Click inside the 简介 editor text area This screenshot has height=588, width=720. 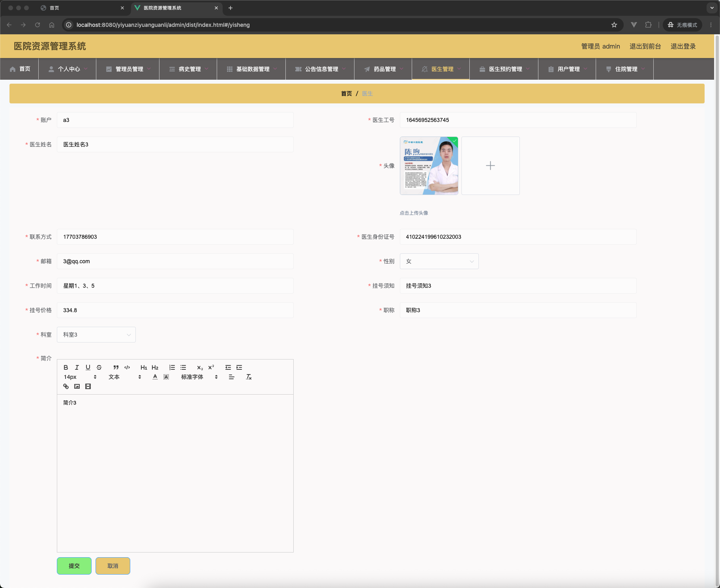(175, 473)
